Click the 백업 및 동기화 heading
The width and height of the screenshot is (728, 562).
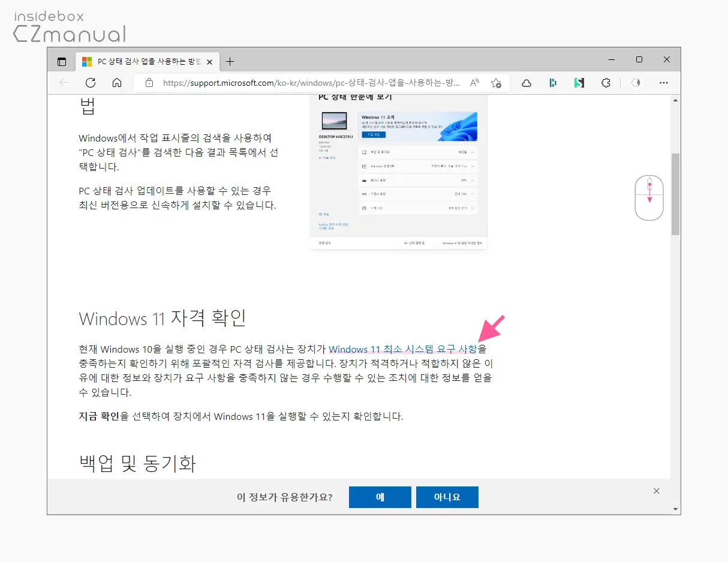pyautogui.click(x=137, y=462)
